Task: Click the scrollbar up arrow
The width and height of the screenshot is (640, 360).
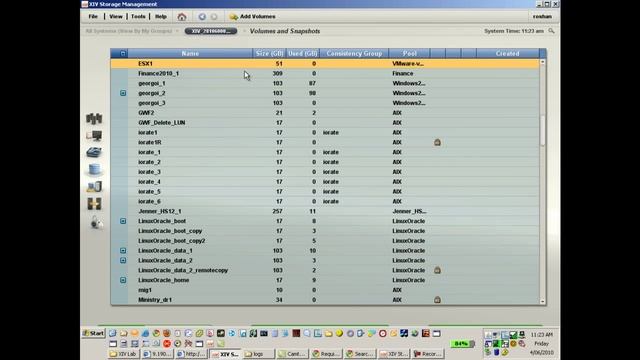Action: [x=542, y=62]
